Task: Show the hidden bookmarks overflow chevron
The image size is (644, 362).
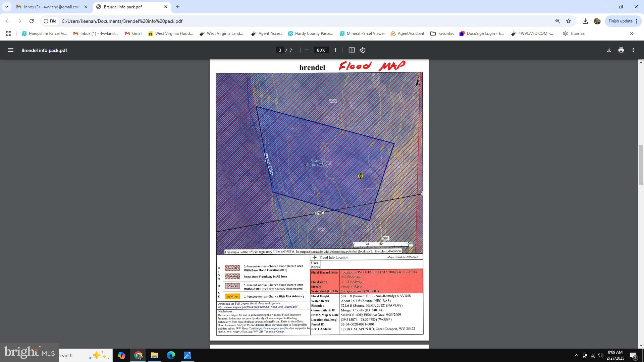Action: [x=632, y=34]
